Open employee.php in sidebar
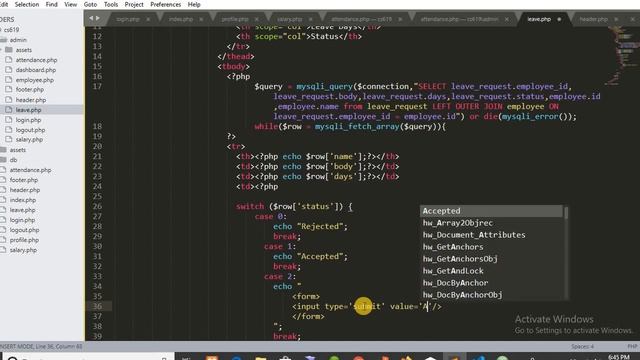640x360 pixels. click(x=35, y=80)
